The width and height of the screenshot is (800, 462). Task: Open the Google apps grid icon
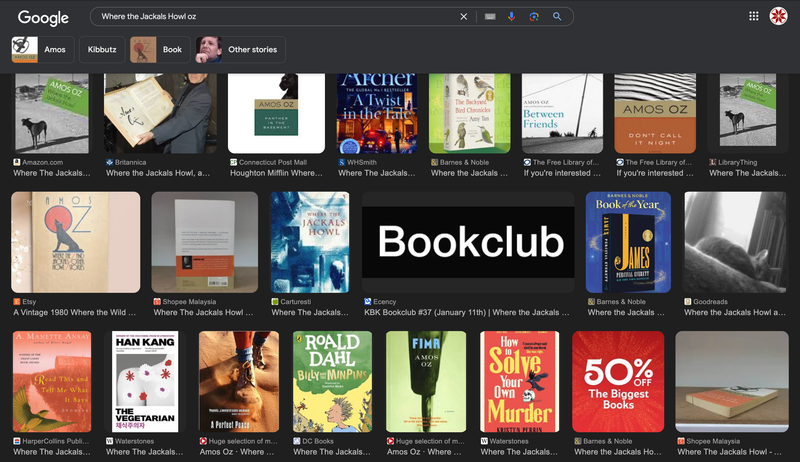754,16
